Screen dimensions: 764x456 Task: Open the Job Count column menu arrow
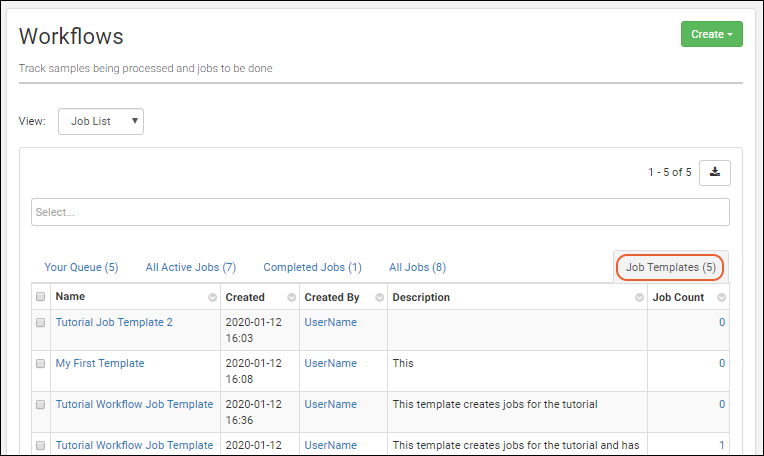click(x=721, y=298)
